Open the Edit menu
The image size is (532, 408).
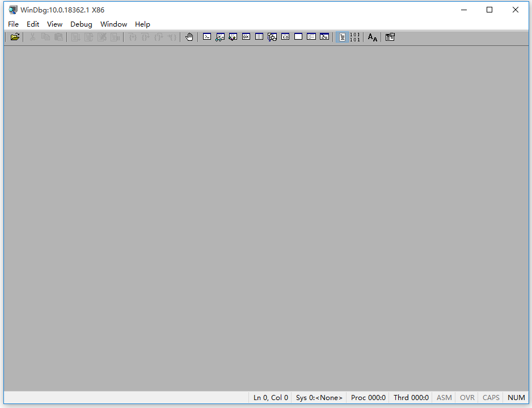33,24
